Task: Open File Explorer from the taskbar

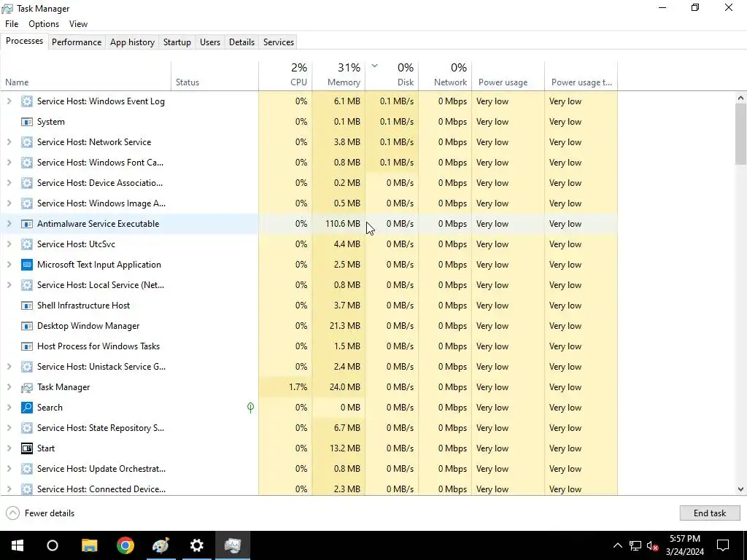Action: coord(89,545)
